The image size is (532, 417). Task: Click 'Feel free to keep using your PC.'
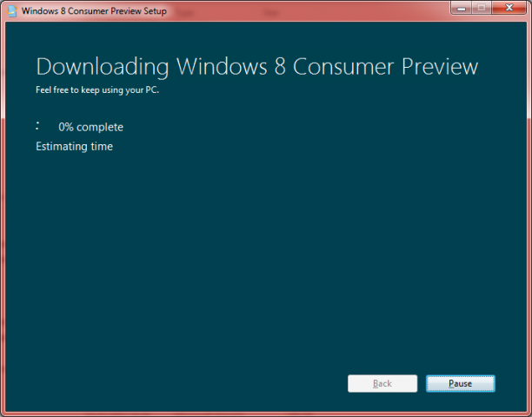click(x=97, y=90)
